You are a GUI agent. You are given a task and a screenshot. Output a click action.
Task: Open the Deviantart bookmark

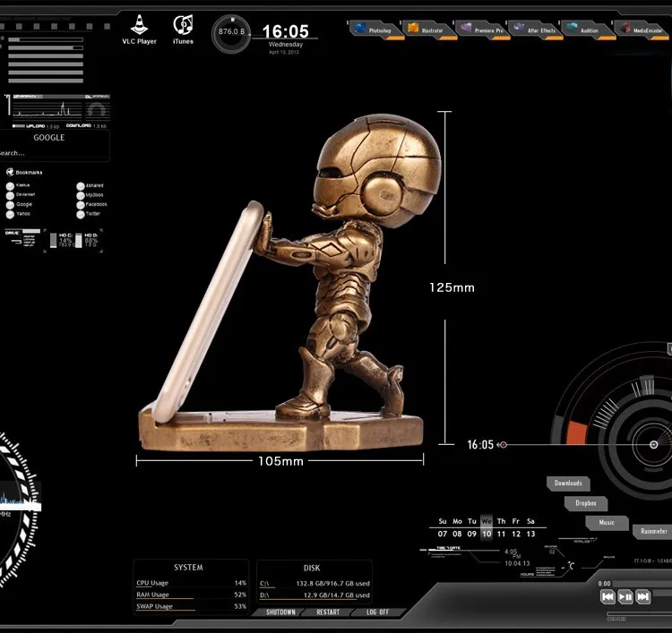pyautogui.click(x=21, y=195)
